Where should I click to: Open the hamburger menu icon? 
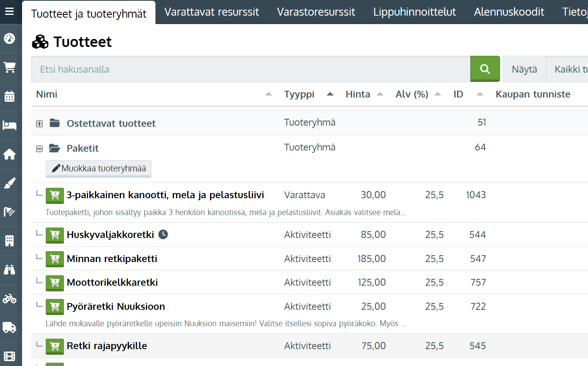pos(9,11)
